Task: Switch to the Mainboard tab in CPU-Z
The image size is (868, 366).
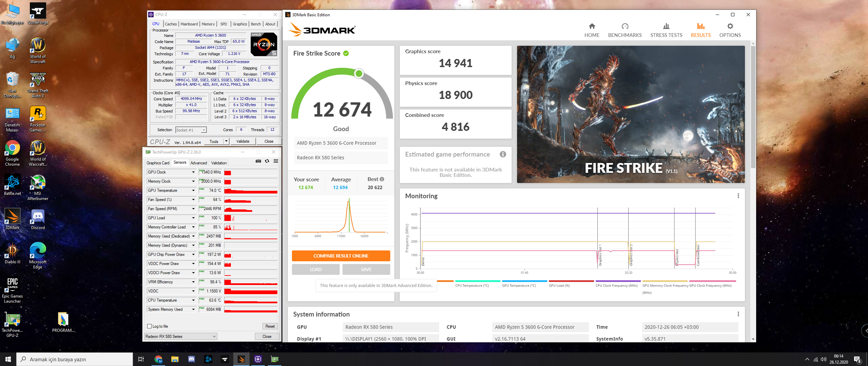Action: pyautogui.click(x=189, y=24)
